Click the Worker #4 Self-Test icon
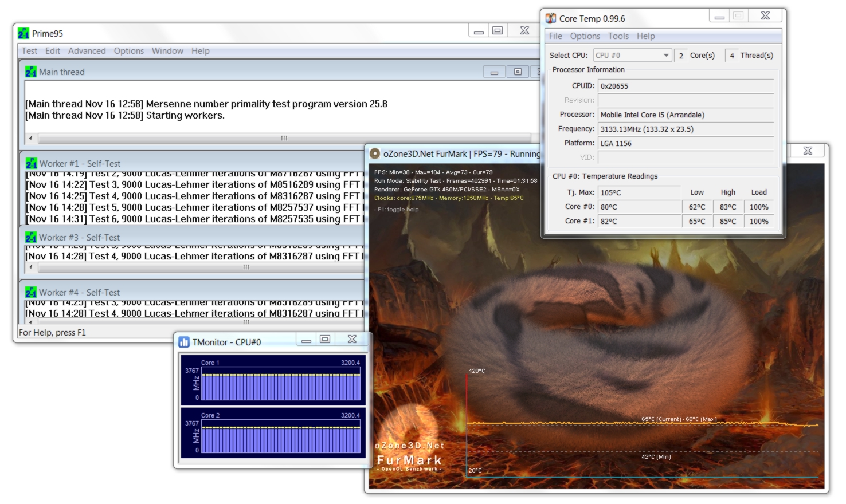The image size is (846, 504). click(31, 292)
